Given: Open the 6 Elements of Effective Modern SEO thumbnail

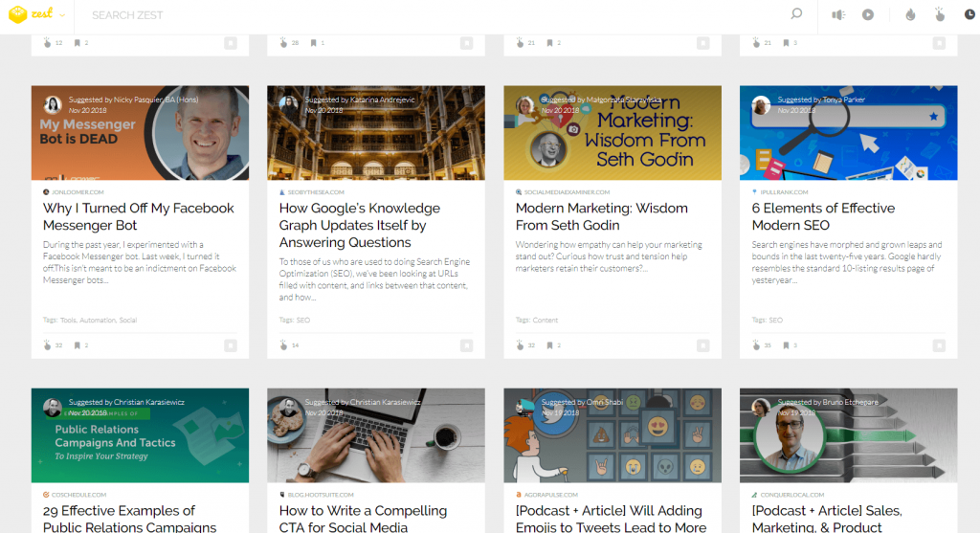Looking at the screenshot, I should pyautogui.click(x=848, y=132).
